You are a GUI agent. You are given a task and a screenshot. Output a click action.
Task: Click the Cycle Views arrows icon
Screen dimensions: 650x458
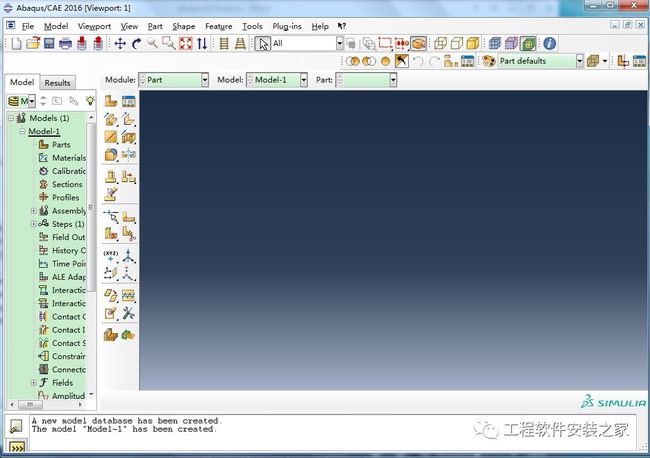pyautogui.click(x=202, y=43)
